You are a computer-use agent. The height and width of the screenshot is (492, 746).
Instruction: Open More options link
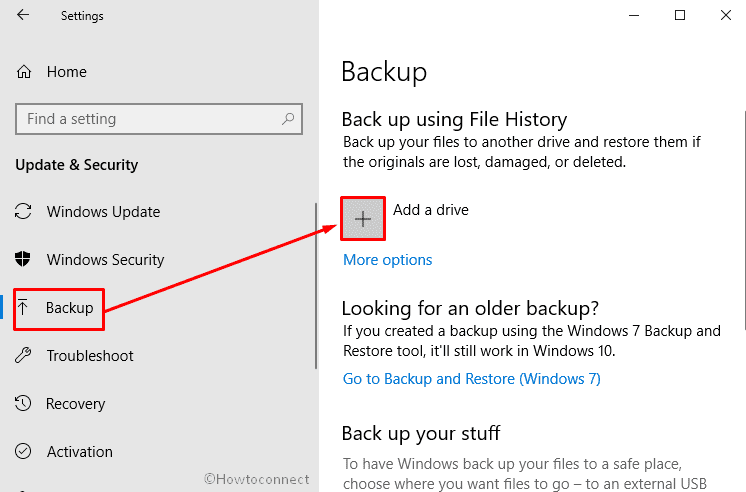coord(388,260)
